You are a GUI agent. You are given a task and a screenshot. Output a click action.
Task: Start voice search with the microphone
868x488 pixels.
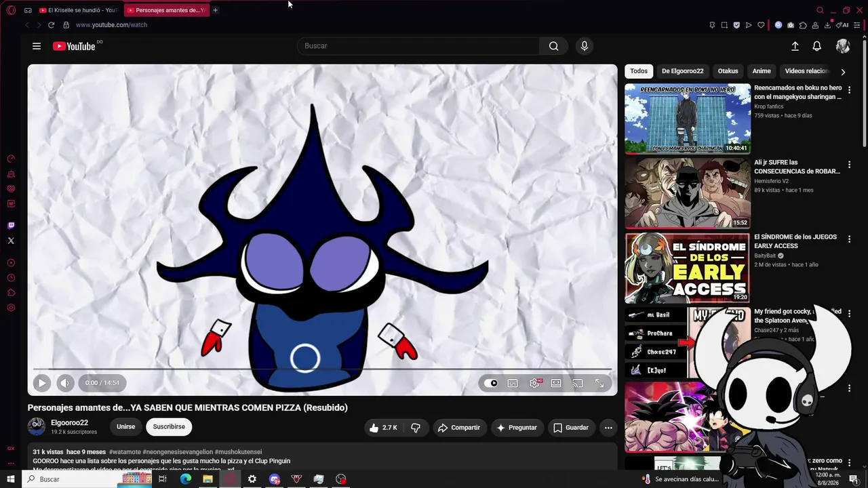(x=585, y=46)
